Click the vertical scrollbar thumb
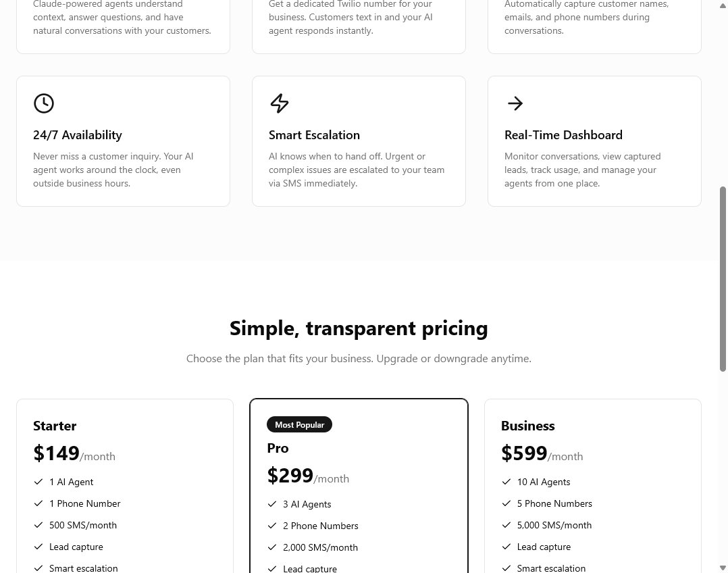Viewport: 728px width, 573px height. click(723, 278)
